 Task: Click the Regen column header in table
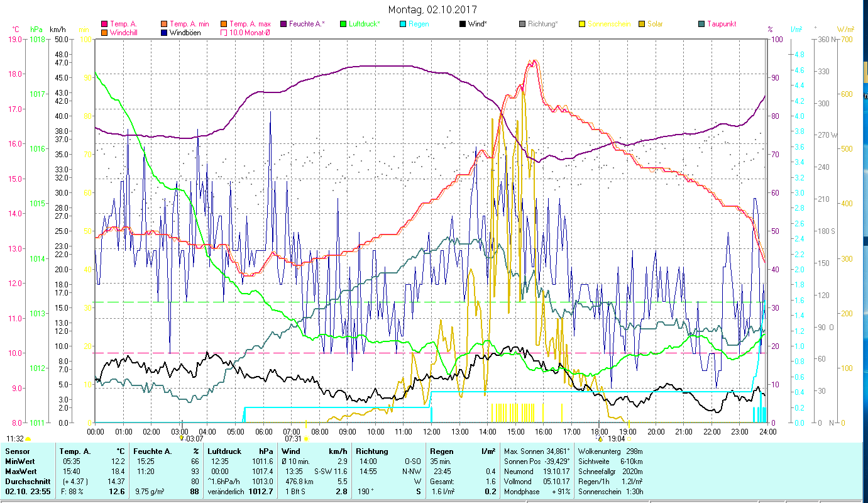coord(441,451)
